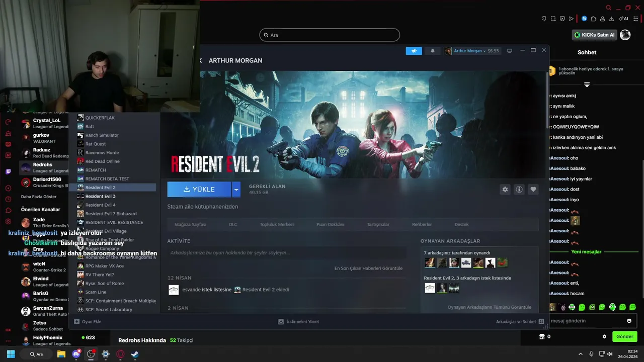
Task: Open Arkadaşlar ve Sohbet panel
Action: 520,322
